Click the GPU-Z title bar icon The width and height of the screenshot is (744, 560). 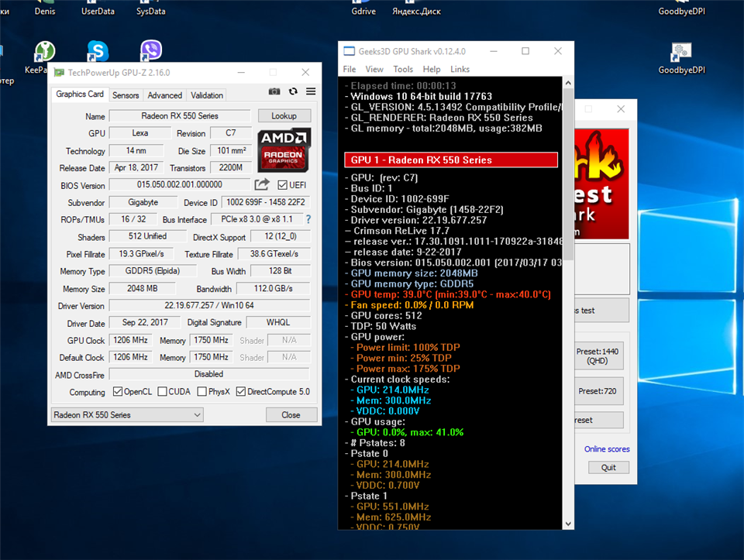[60, 73]
